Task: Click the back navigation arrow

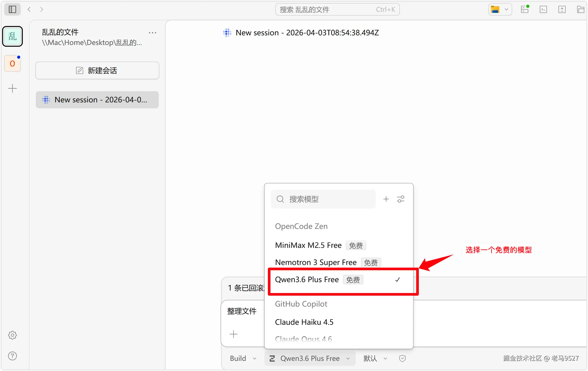Action: [x=29, y=9]
